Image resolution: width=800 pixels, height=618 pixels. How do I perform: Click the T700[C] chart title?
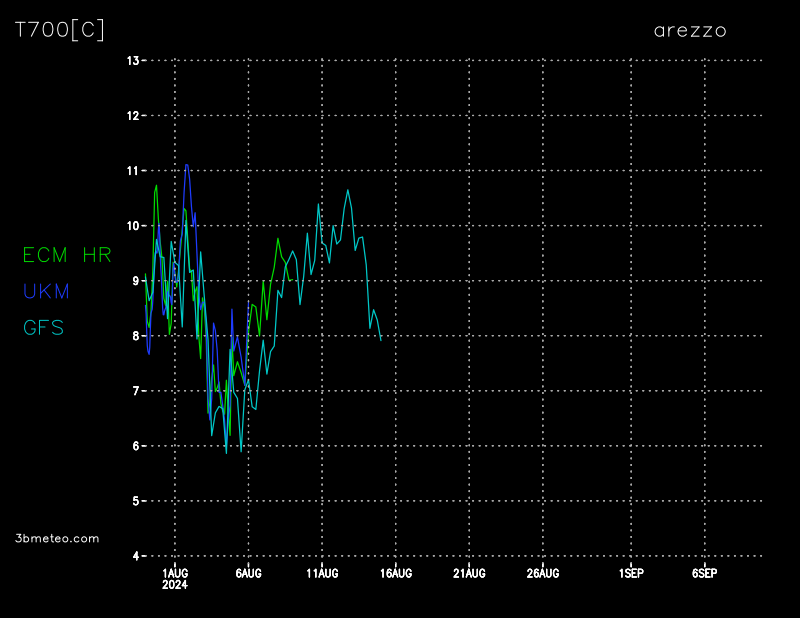tap(60, 30)
